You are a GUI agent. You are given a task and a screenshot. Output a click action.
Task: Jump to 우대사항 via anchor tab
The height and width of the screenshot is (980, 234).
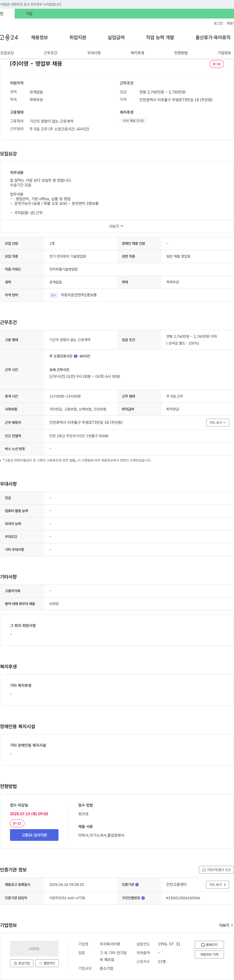(94, 53)
